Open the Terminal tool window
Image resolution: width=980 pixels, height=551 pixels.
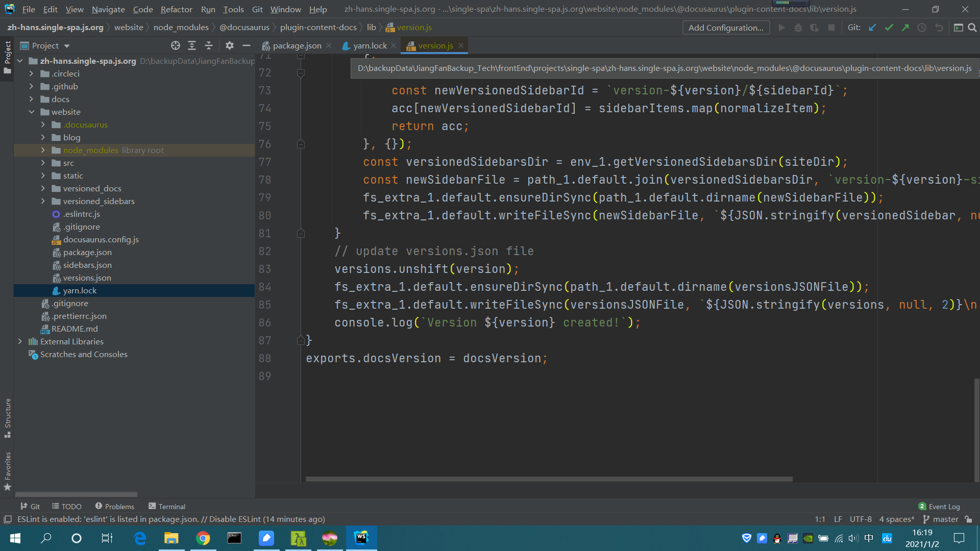click(x=166, y=506)
